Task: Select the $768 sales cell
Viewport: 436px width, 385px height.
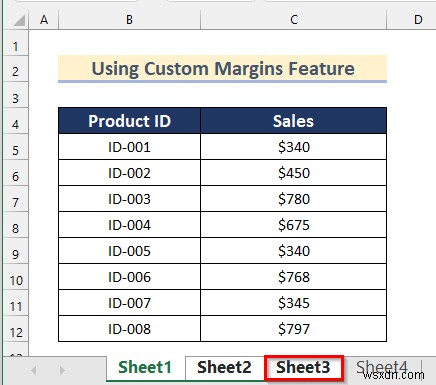Action: coord(294,277)
